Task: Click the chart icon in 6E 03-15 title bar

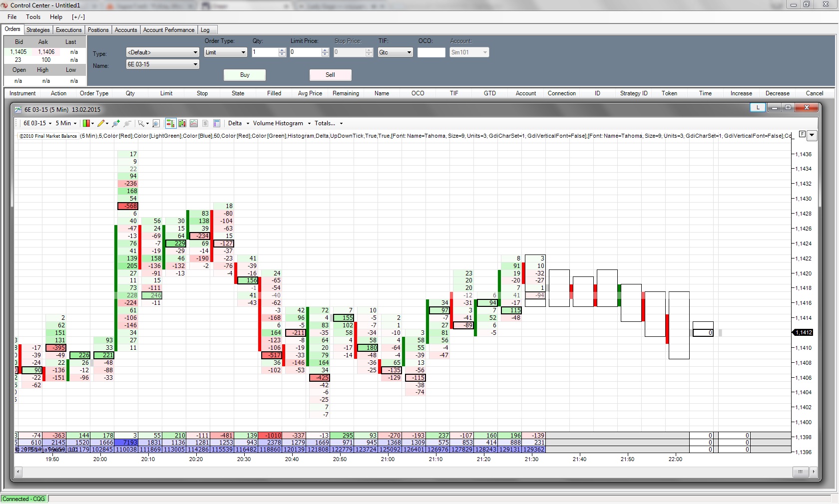Action: pyautogui.click(x=18, y=109)
